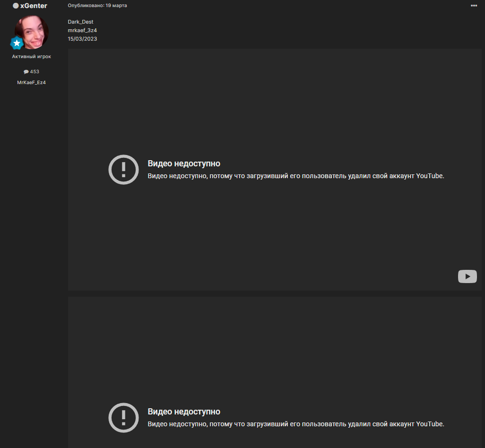Open the post options three-dot menu
The width and height of the screenshot is (485, 448).
coord(474,6)
